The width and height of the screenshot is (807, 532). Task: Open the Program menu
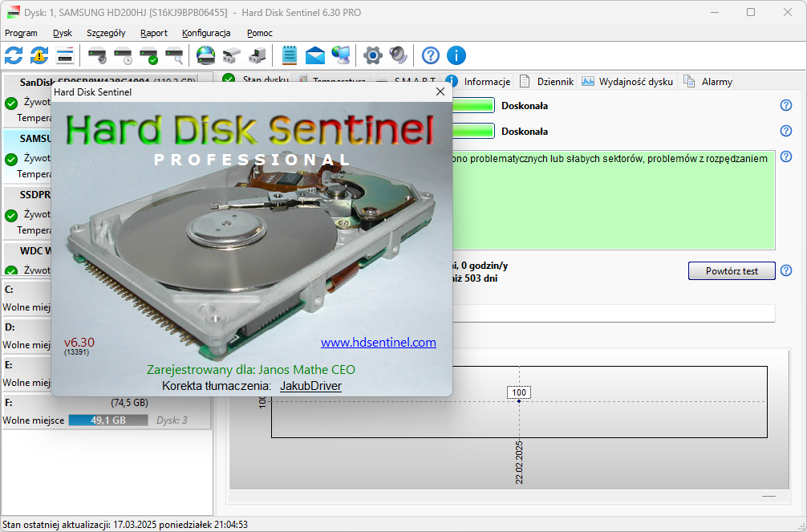21,33
